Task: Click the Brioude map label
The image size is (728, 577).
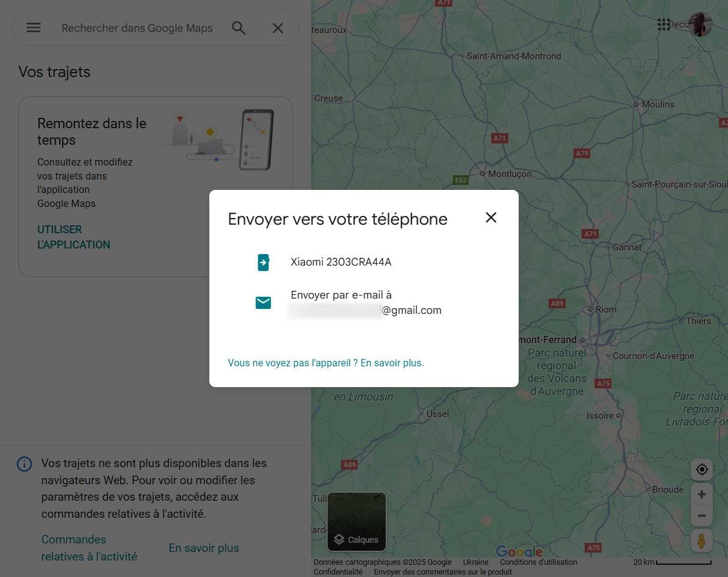Action: pos(668,490)
